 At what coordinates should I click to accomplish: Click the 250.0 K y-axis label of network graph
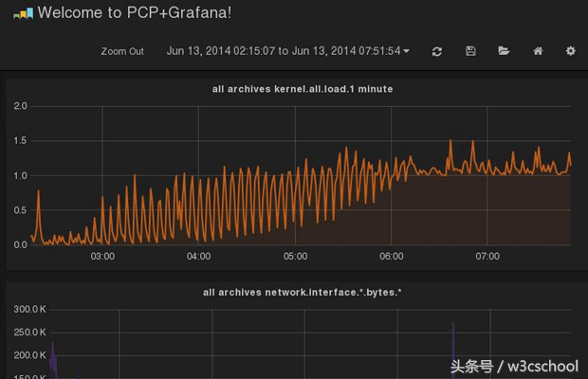coord(29,333)
